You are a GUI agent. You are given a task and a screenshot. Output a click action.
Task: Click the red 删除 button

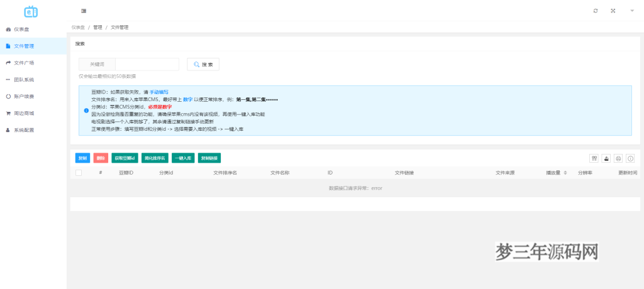click(x=101, y=158)
